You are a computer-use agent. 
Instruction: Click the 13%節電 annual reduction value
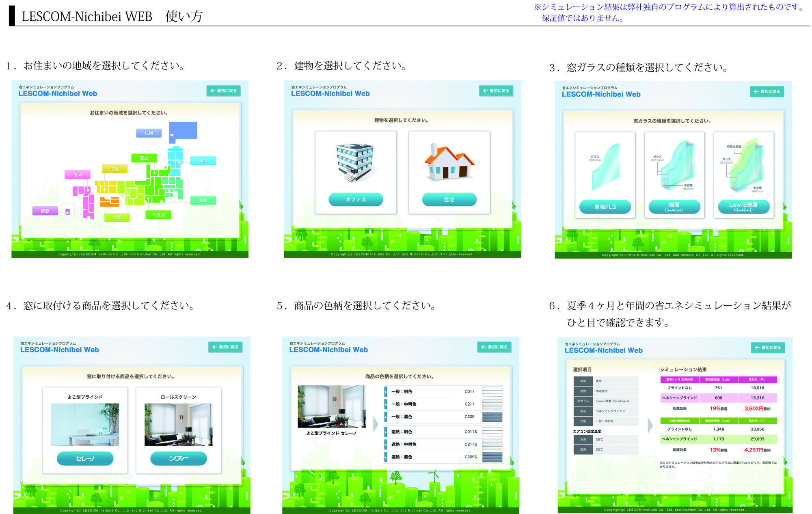click(719, 450)
